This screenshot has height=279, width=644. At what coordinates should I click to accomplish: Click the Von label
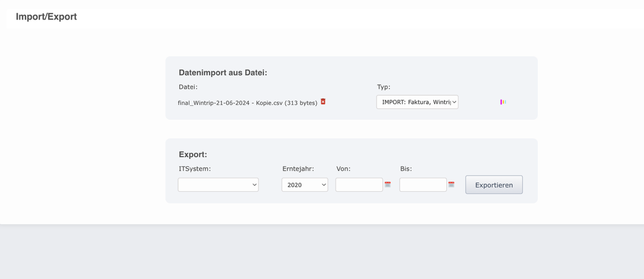tap(344, 169)
